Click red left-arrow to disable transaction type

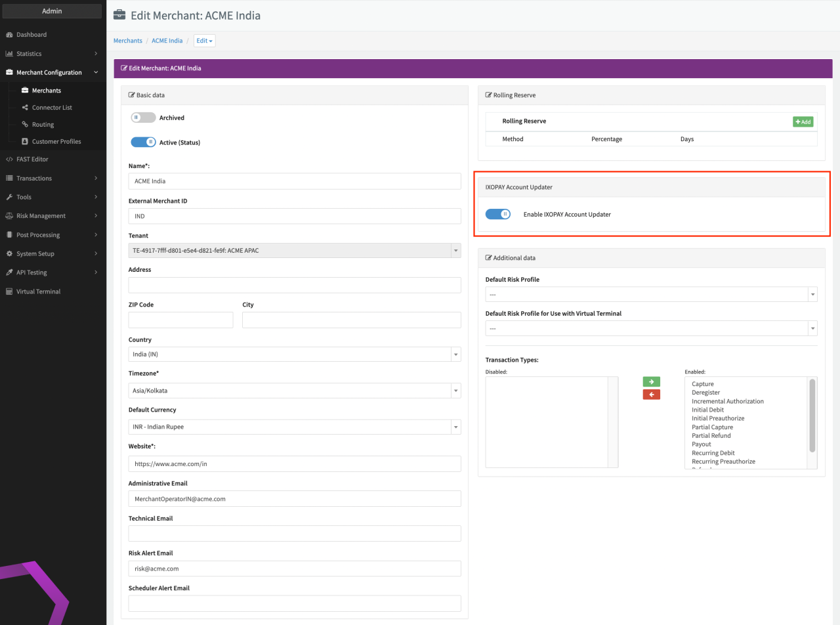click(x=652, y=395)
